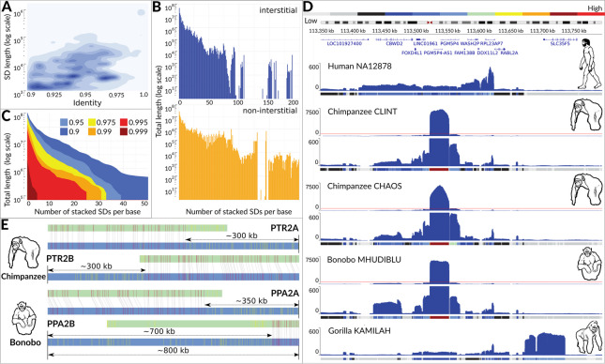The width and height of the screenshot is (605, 364).
Task: Click the yellow segment of the Low–High color bar
Action: click(x=508, y=14)
